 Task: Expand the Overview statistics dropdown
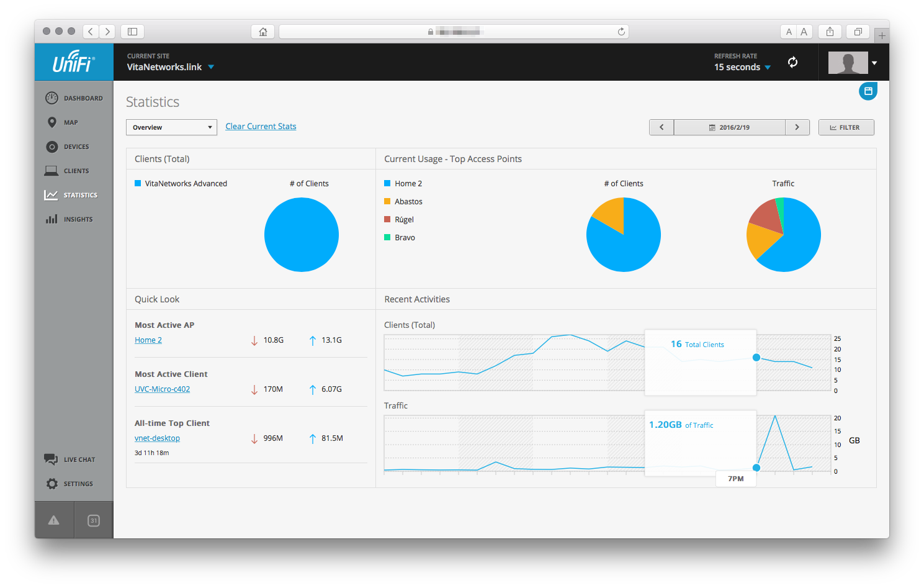click(171, 127)
